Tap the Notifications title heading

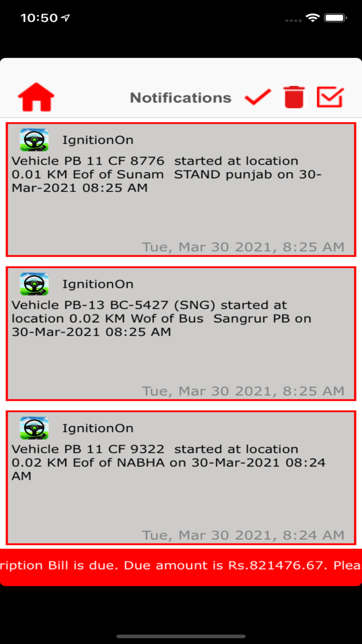pos(181,98)
